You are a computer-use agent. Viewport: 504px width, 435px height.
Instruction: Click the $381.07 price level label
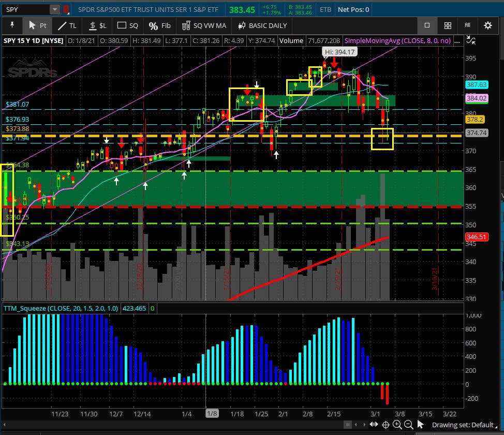pos(18,104)
